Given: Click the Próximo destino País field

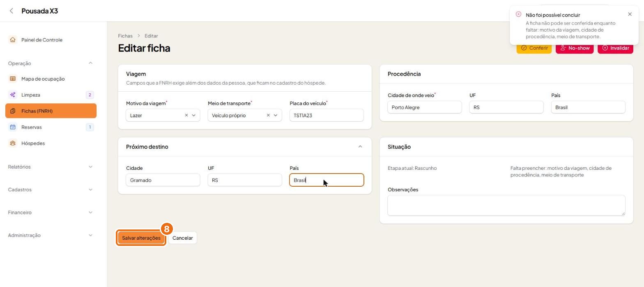Looking at the screenshot, I should click(327, 180).
